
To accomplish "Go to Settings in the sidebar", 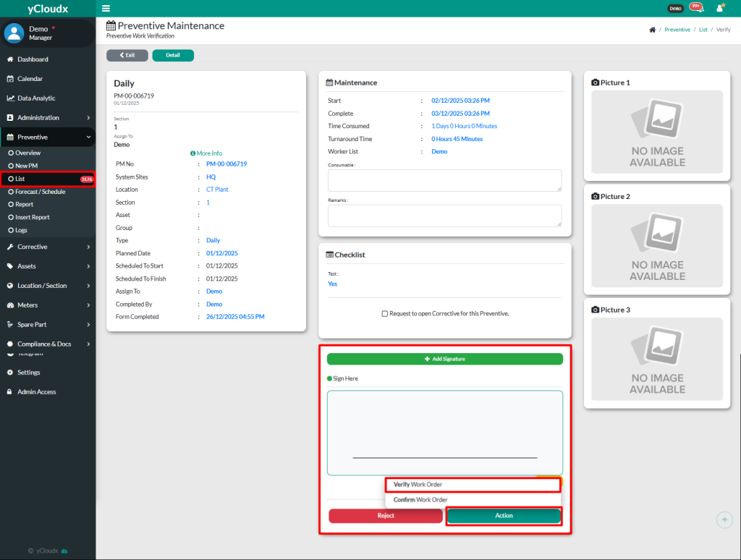I will pyautogui.click(x=29, y=373).
